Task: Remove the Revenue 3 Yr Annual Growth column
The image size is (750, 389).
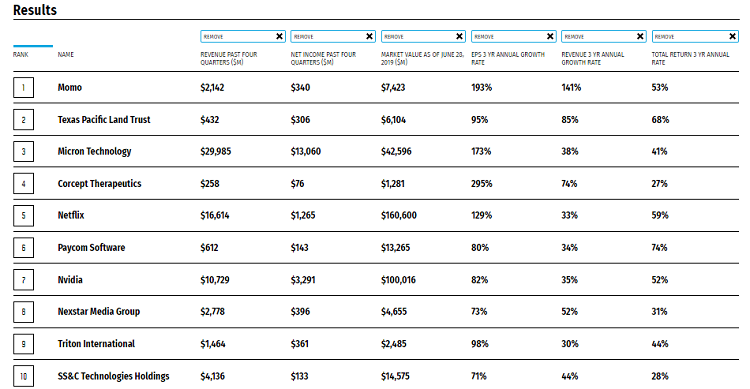Action: [x=640, y=36]
